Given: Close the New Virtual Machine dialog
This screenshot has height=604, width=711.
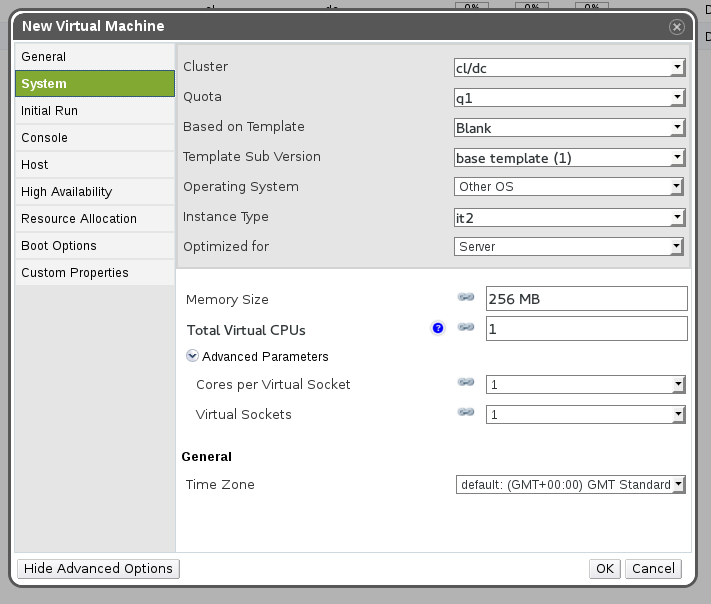Looking at the screenshot, I should [x=677, y=27].
